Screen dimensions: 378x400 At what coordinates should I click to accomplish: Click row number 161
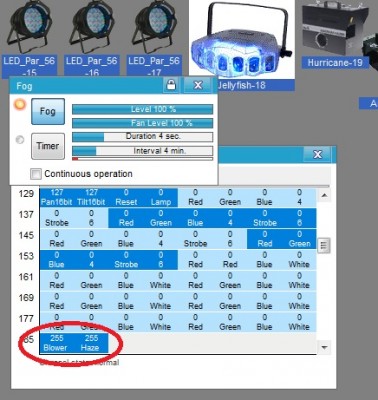[x=26, y=277]
